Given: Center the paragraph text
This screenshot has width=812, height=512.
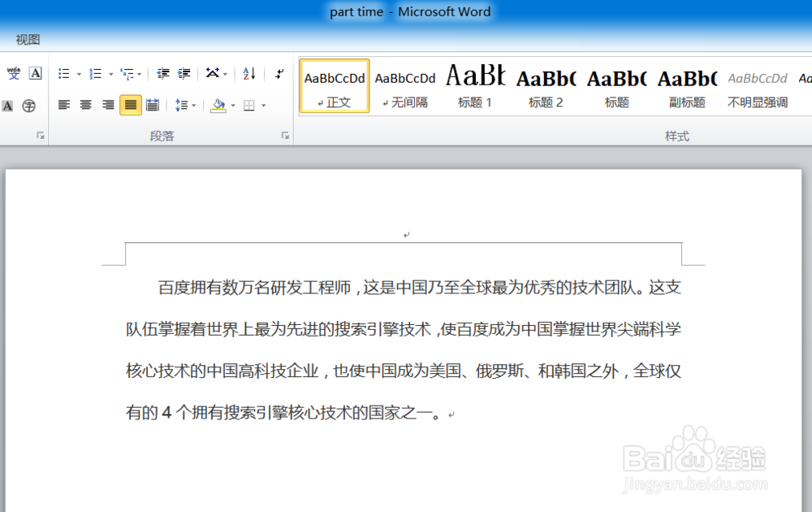Looking at the screenshot, I should [86, 105].
